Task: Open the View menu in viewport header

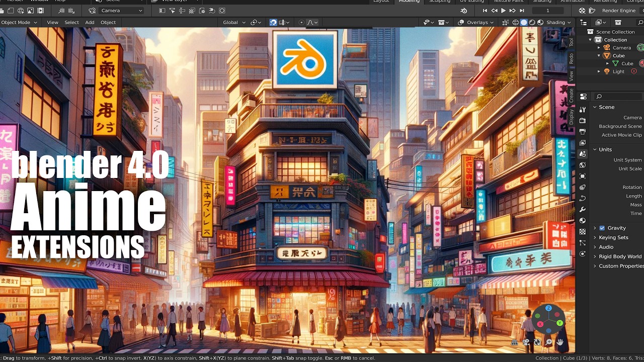Action: click(x=52, y=22)
